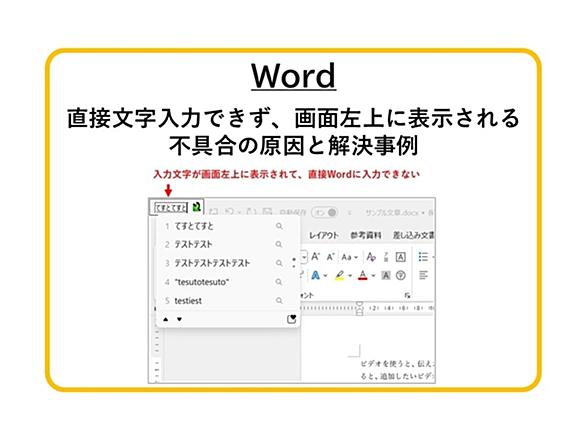This screenshot has width=586, height=440.
Task: Apply Character Border boxed A
Action: point(400,257)
